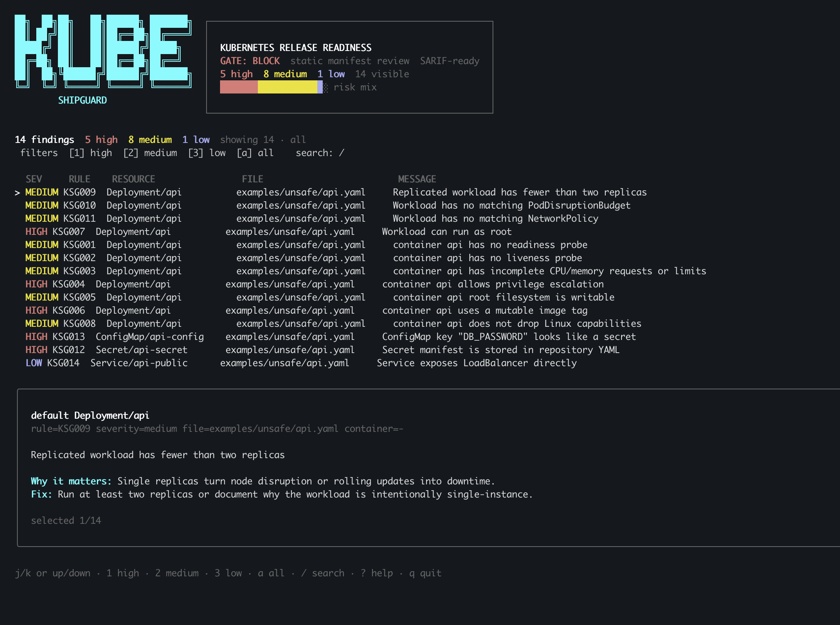Image resolution: width=840 pixels, height=625 pixels.
Task: Click '5 high' in the readiness box
Action: [x=236, y=74]
